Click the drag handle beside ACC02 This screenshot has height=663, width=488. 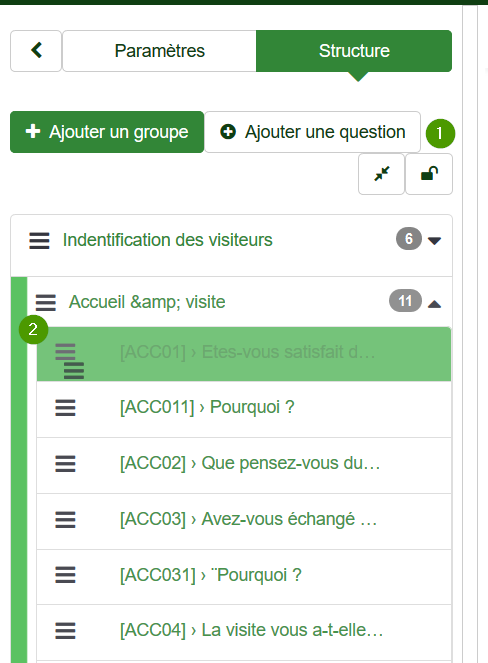tap(66, 464)
